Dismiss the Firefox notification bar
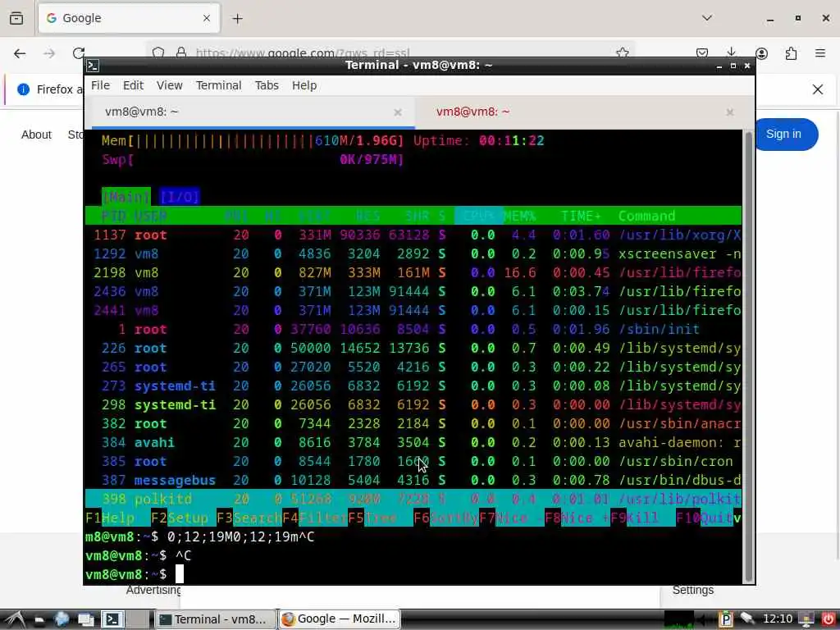The image size is (840, 630). point(818,89)
